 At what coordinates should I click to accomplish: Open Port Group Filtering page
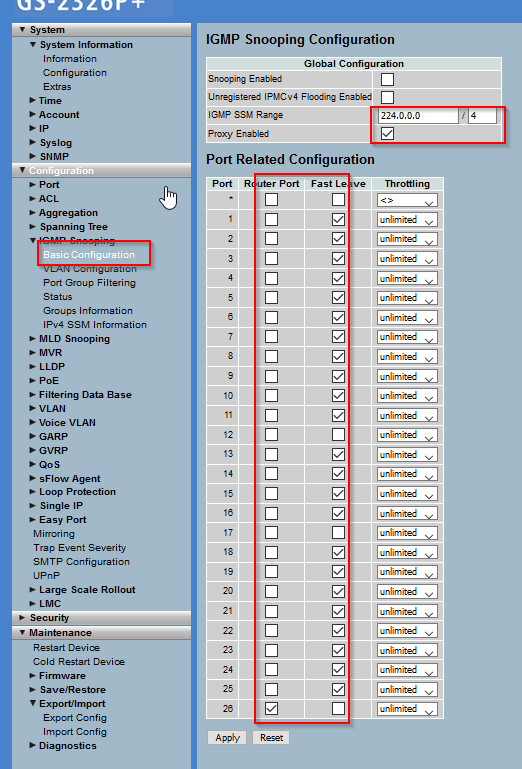click(x=89, y=283)
